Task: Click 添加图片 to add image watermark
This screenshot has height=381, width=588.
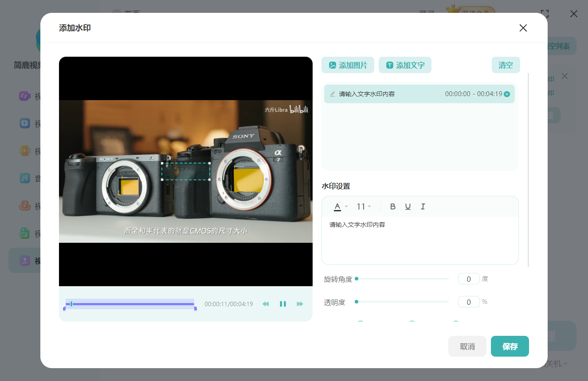Action: 348,65
